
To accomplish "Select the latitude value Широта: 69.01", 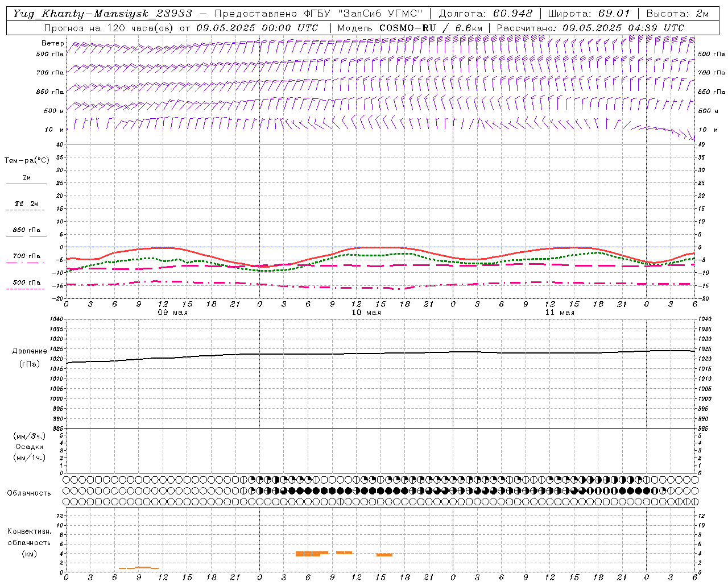I will [589, 14].
